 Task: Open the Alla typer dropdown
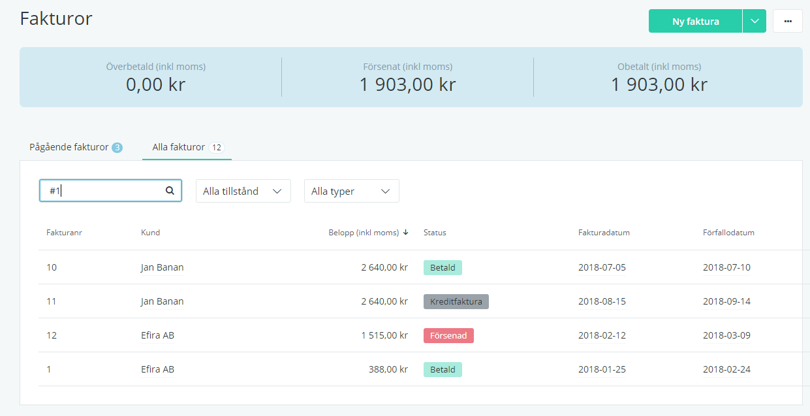[351, 191]
